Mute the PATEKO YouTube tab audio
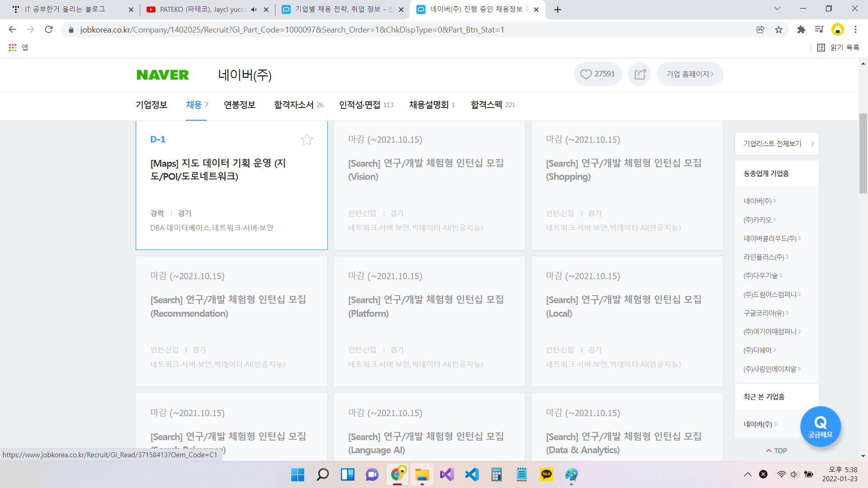868x488 pixels. 254,9
